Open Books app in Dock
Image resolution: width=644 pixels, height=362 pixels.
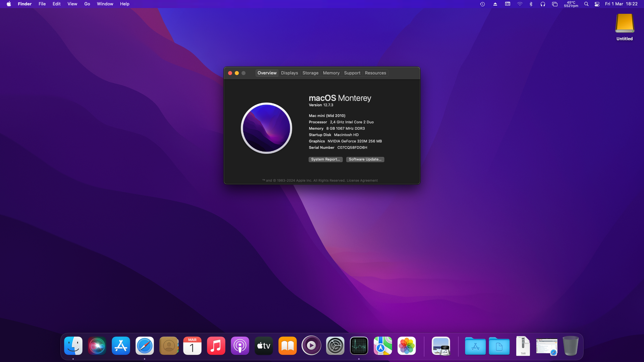click(287, 346)
